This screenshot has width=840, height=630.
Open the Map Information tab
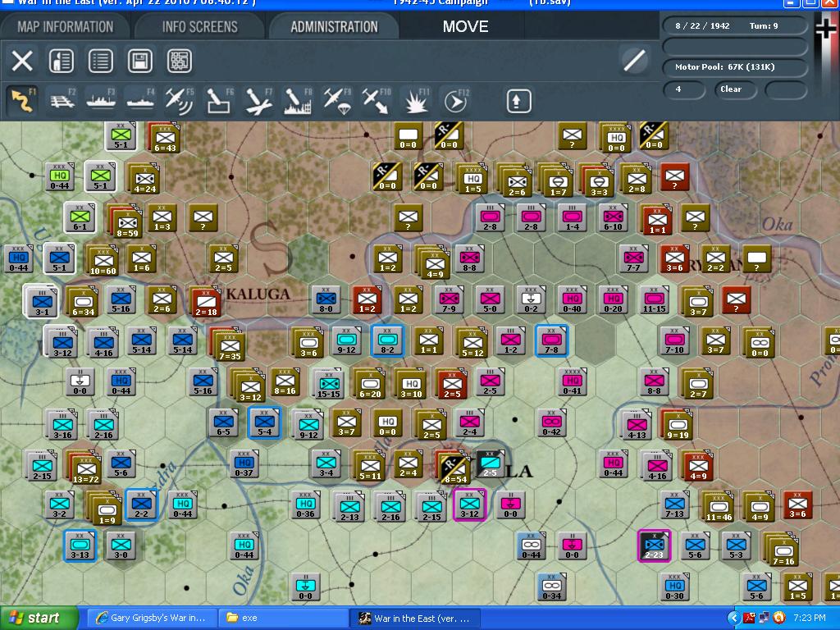66,26
